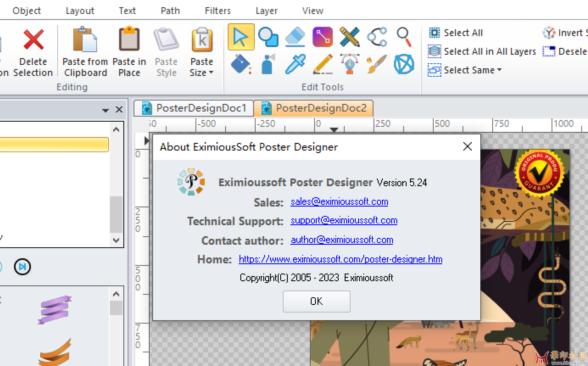Open the sales@eximioussoft.com link

click(339, 201)
